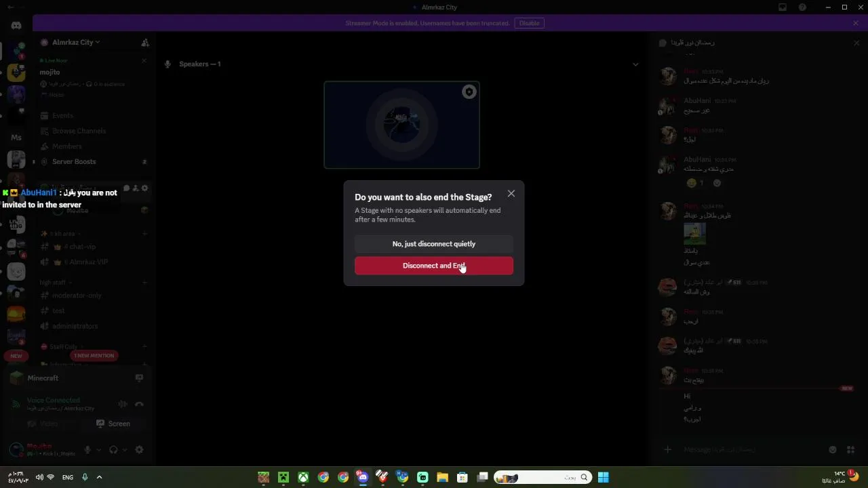868x488 pixels.
Task: Mute the microphone in the user panel
Action: (x=87, y=449)
